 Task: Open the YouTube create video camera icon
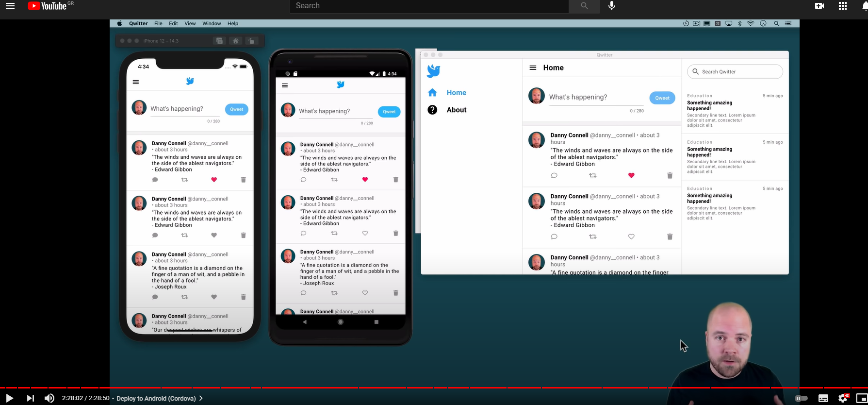click(819, 6)
